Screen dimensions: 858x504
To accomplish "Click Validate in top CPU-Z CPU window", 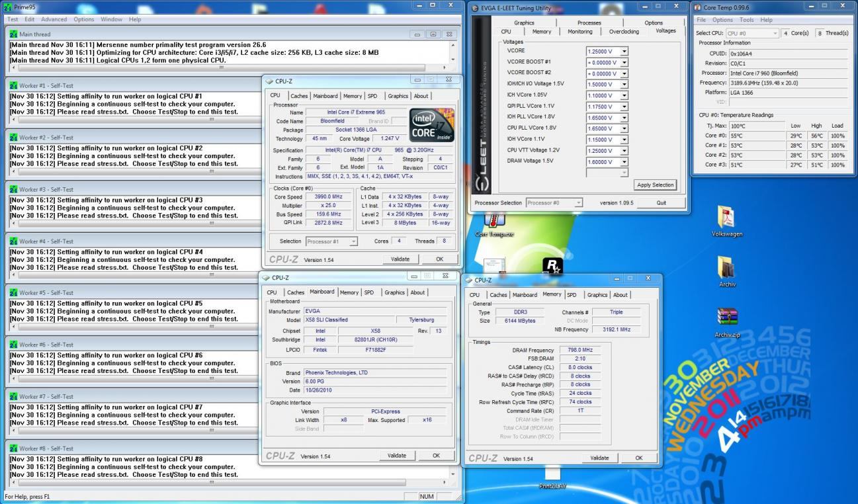I will (400, 259).
